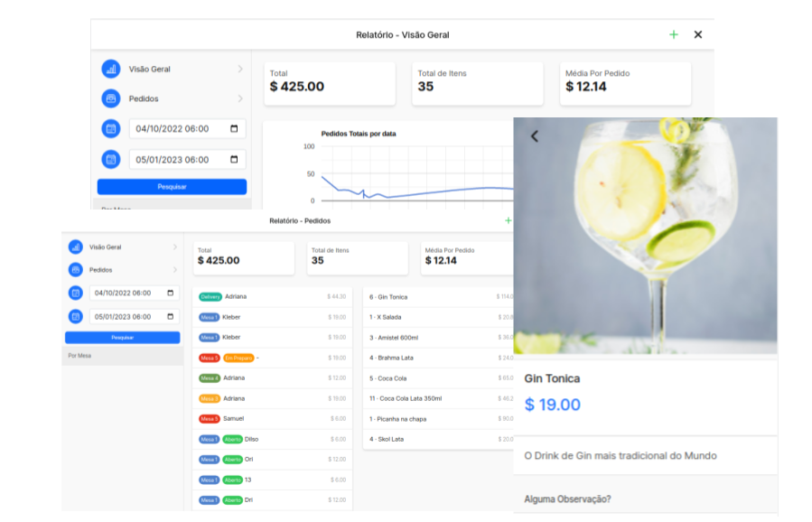The width and height of the screenshot is (812, 522).
Task: Select the Pedidos menu label in Pedidos window sidebar
Action: (100, 270)
